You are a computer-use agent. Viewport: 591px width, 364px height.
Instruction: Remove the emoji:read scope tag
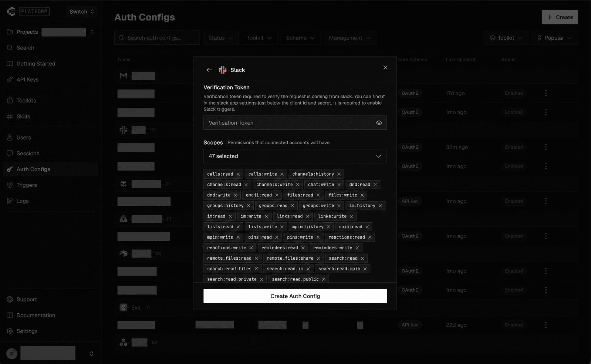277,195
